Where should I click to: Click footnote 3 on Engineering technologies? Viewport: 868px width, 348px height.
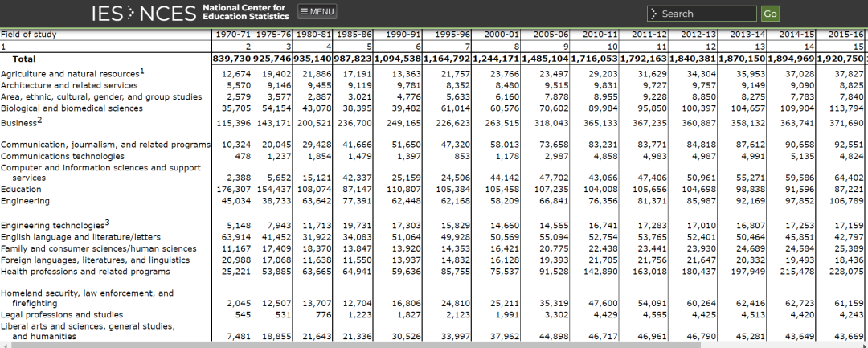108,223
